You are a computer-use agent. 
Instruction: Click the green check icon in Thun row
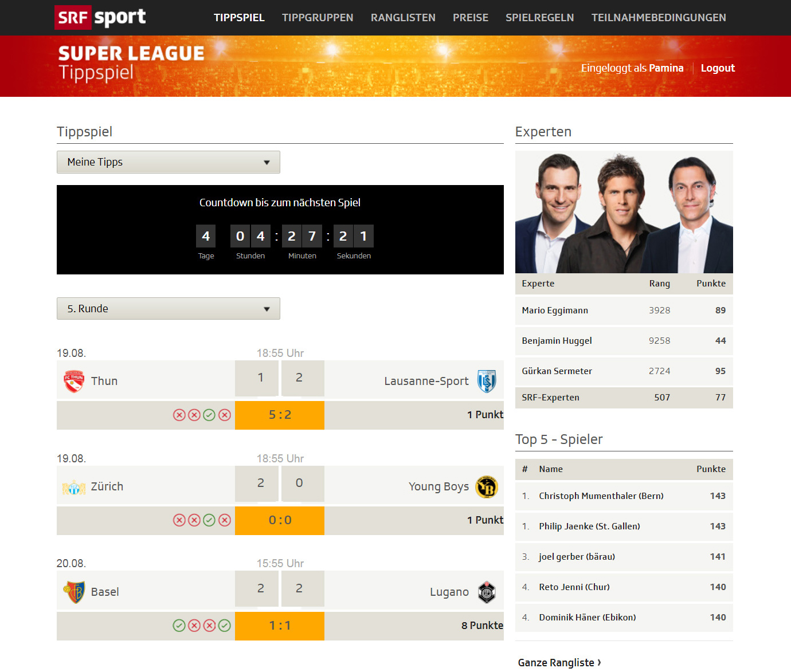point(209,415)
